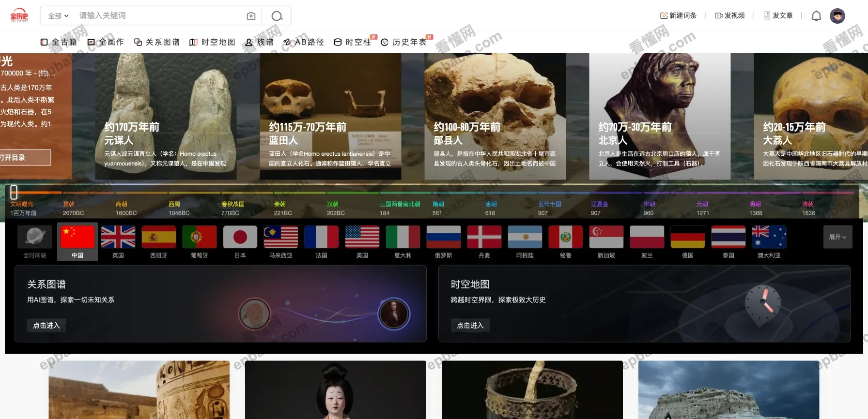Switch to the 法国 flag option
Screen dimensions: 868x419
click(322, 237)
